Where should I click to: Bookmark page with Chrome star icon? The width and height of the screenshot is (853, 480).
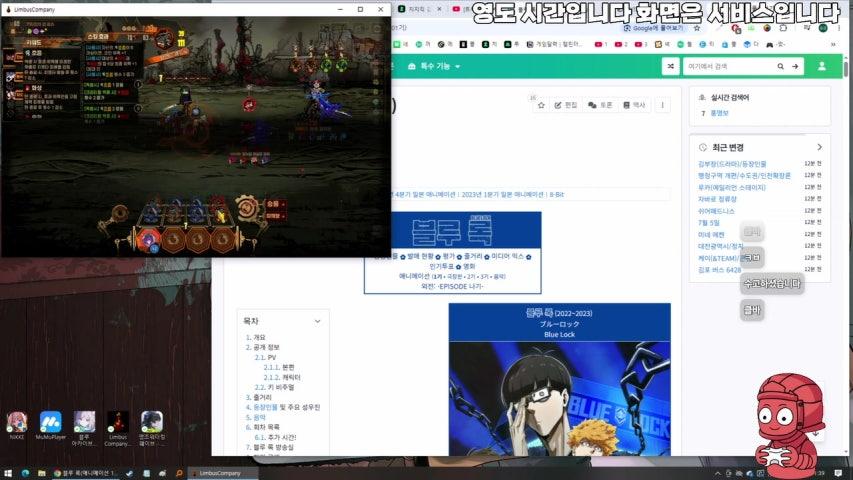[697, 28]
